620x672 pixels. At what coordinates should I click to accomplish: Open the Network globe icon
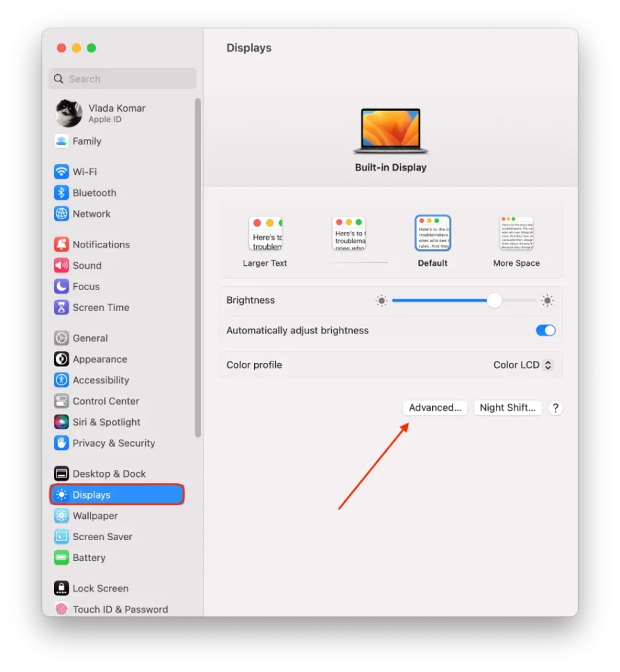click(x=61, y=213)
